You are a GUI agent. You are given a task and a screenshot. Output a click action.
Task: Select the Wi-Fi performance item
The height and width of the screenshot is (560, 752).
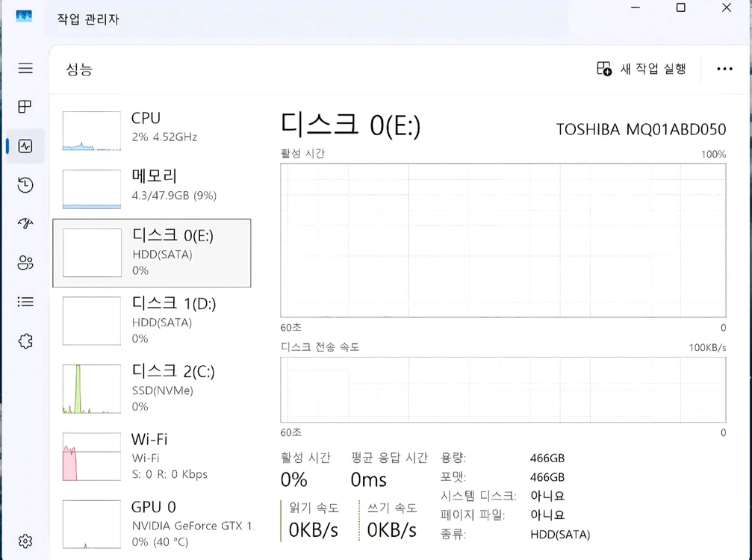(152, 456)
